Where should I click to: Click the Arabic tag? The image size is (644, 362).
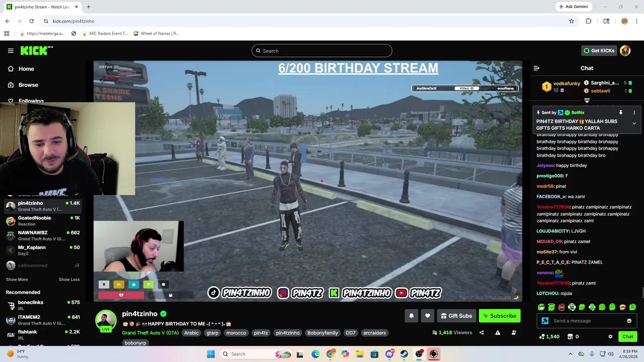pos(191,333)
